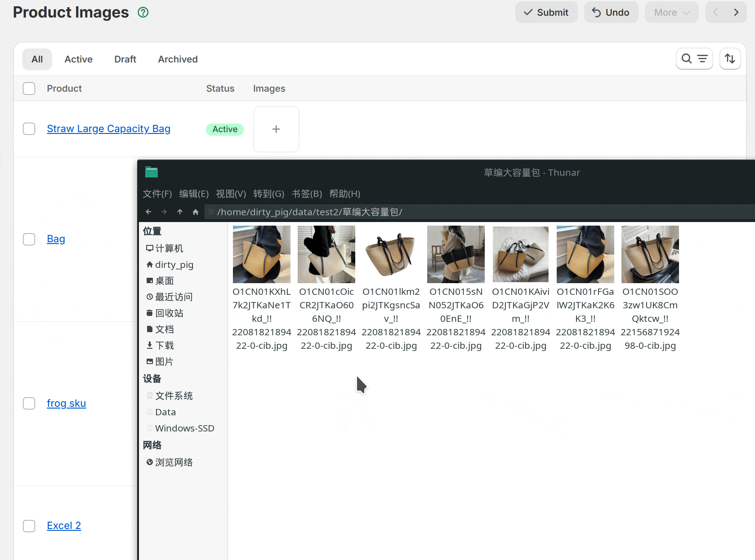Go to next page arrow
Image resolution: width=755 pixels, height=560 pixels.
coord(736,13)
